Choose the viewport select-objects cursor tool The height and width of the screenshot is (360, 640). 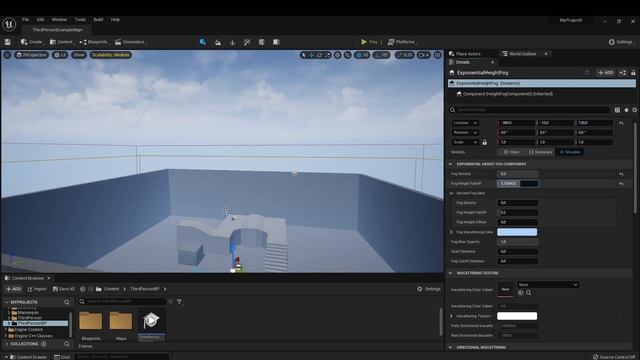303,55
